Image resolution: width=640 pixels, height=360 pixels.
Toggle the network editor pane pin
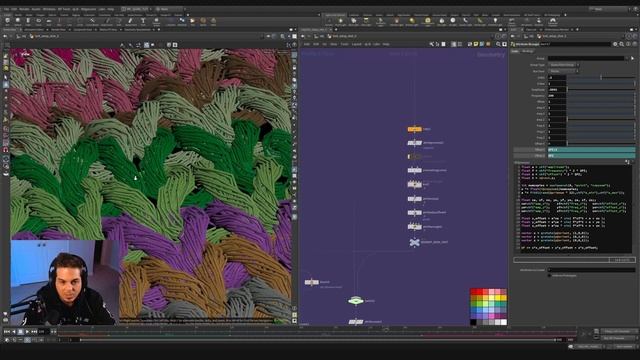coord(499,36)
